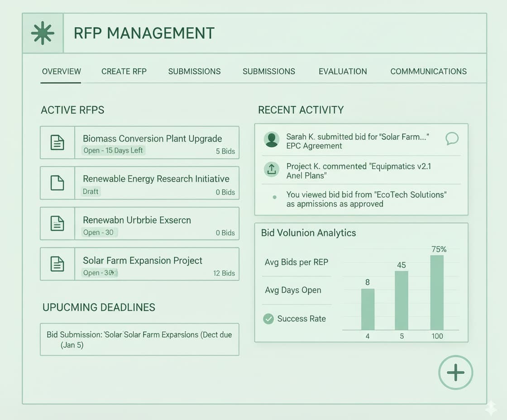Expand the Open - 30 status on Solar Farm Expansion
Screen dimensions: 507x420
pos(99,273)
